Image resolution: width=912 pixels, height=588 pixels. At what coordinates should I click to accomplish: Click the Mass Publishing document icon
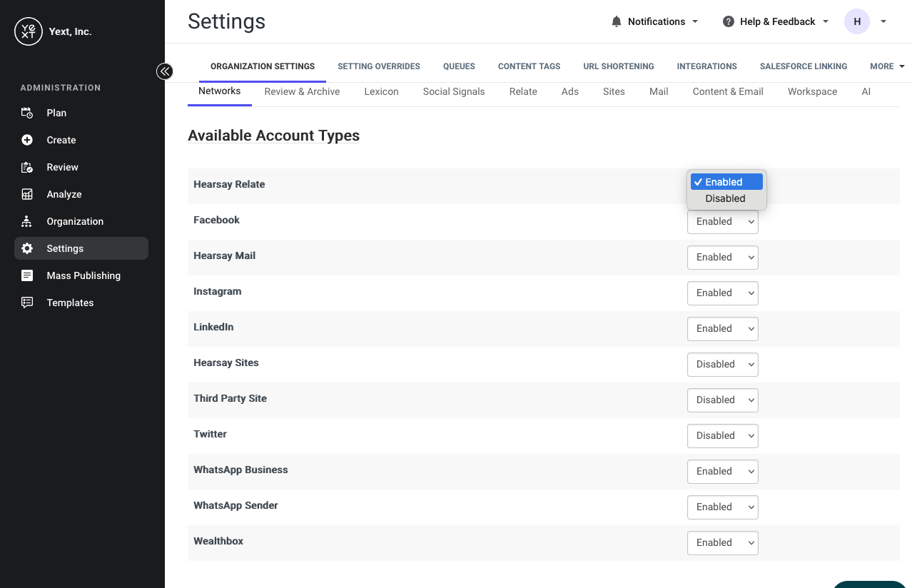(27, 275)
